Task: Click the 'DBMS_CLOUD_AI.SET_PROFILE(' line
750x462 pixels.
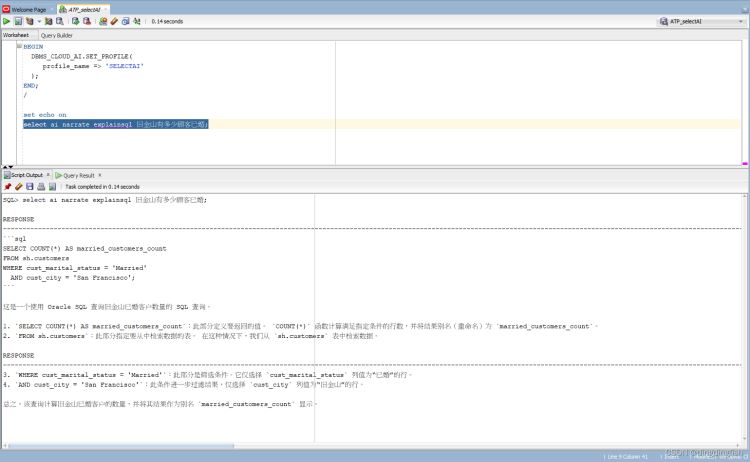Action: 82,56
